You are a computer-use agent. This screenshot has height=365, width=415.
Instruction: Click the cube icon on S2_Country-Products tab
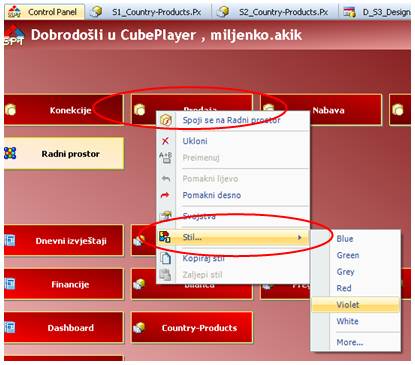point(223,12)
